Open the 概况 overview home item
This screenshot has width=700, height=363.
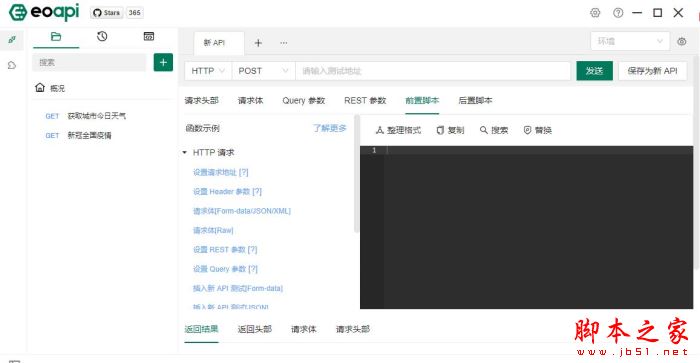[x=50, y=88]
